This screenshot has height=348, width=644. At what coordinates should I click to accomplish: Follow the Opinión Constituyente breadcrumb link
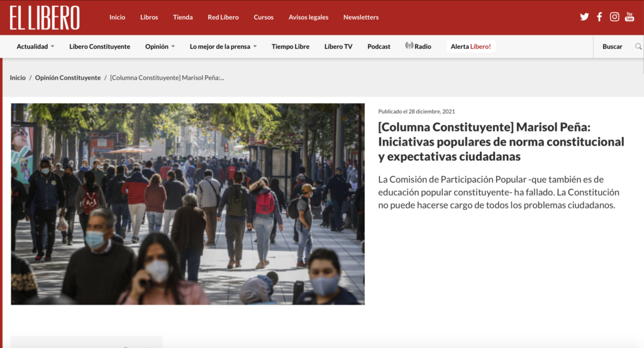tap(68, 78)
